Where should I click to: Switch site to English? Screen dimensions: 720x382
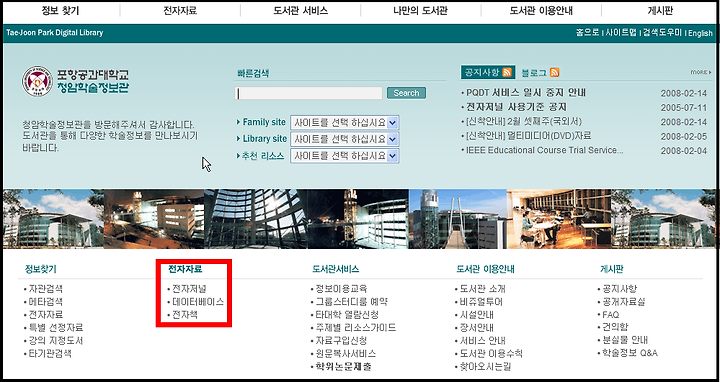tap(700, 33)
